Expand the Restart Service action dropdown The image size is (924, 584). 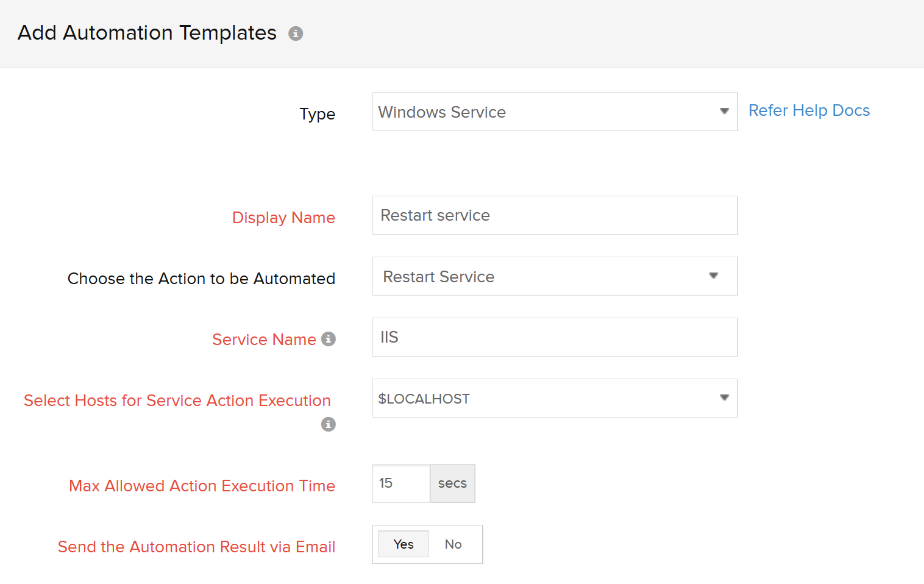click(x=549, y=276)
